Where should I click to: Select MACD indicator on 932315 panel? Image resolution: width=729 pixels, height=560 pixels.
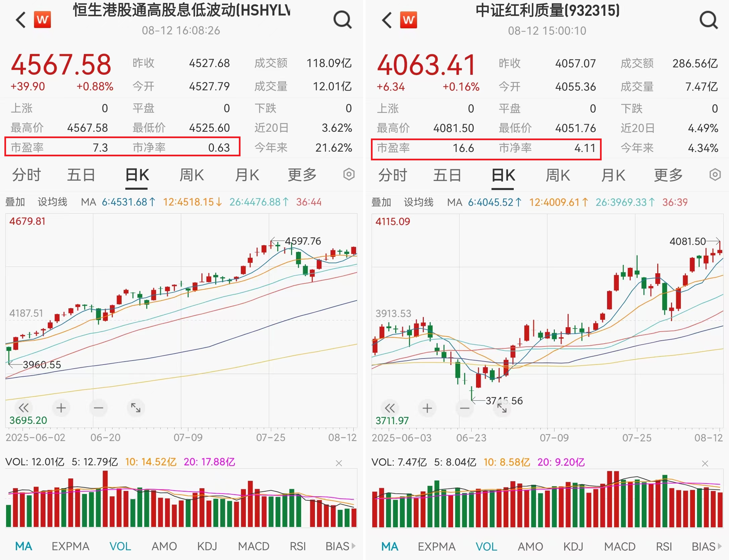click(620, 546)
